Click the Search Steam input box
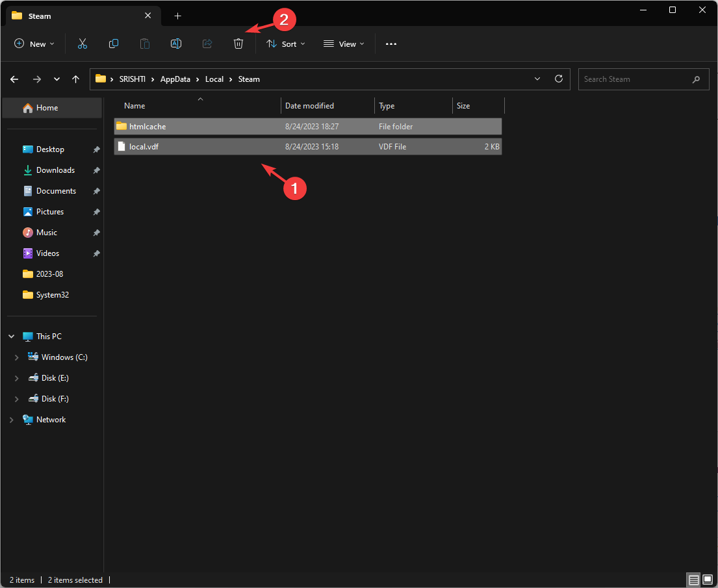718x588 pixels. (634, 79)
